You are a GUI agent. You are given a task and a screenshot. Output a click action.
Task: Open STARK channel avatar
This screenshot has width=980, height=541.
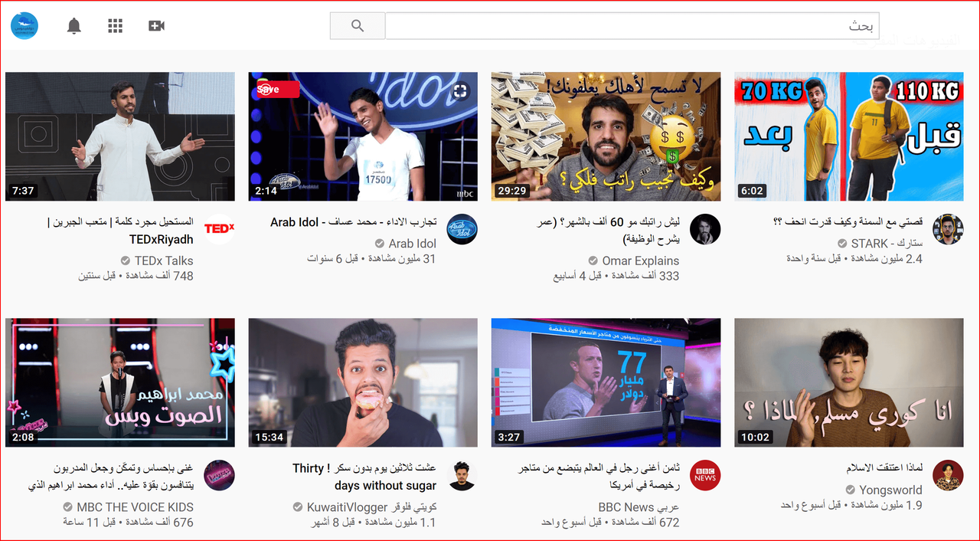click(948, 229)
